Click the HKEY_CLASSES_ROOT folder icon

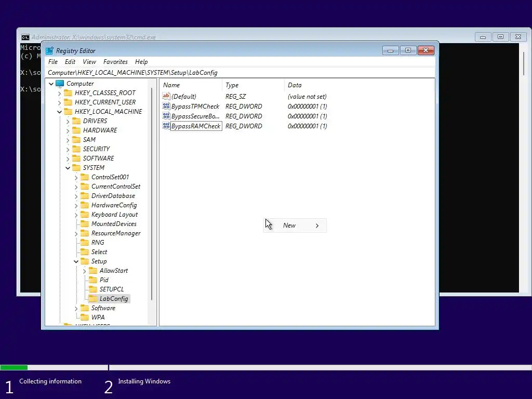[68, 92]
